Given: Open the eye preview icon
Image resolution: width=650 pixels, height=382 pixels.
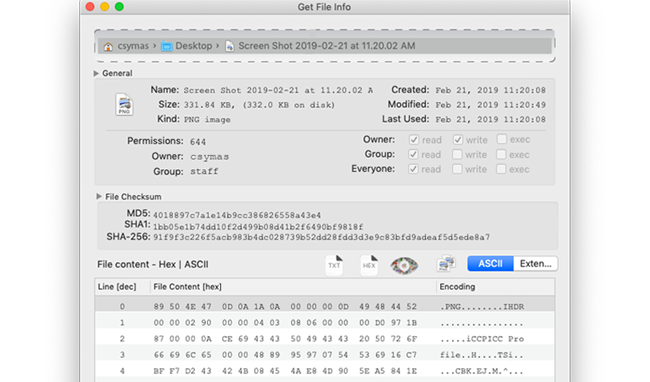Looking at the screenshot, I should [x=404, y=265].
